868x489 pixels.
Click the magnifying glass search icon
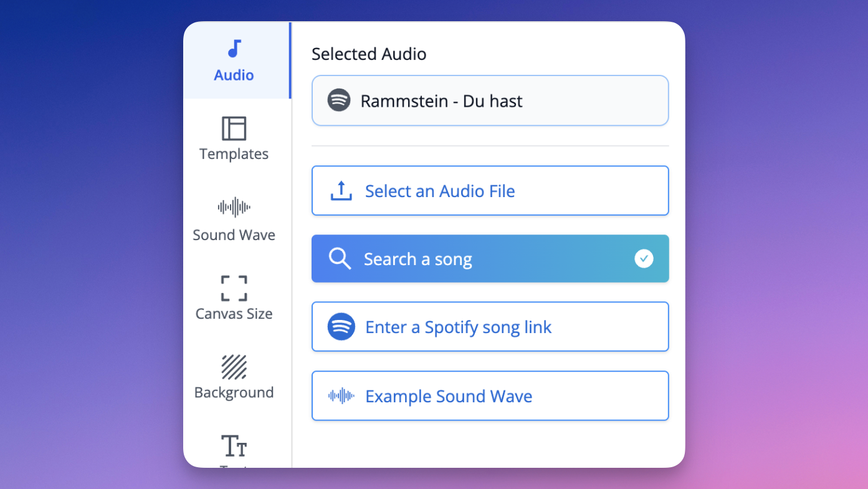click(340, 258)
